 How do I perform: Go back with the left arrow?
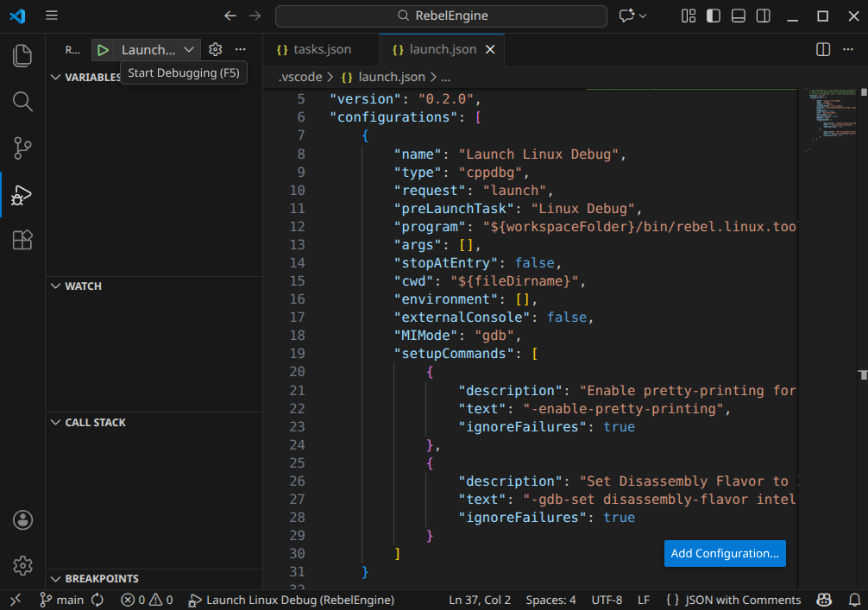point(230,16)
